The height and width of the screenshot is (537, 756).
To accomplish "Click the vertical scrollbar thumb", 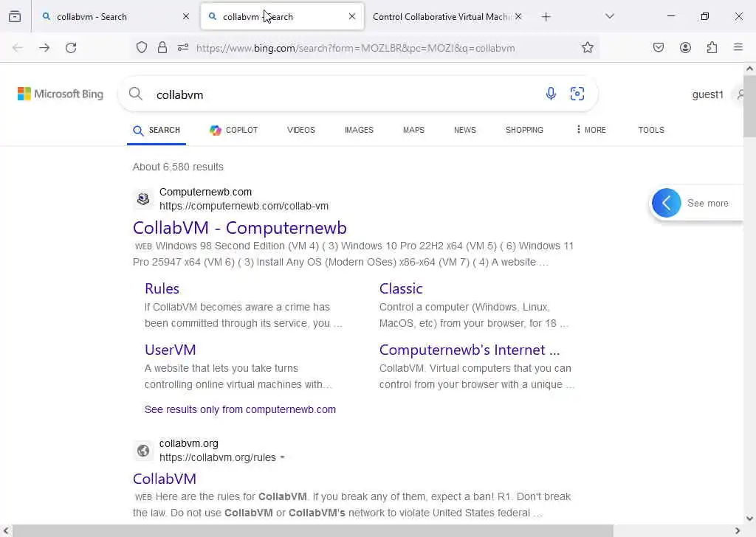I will 749,107.
